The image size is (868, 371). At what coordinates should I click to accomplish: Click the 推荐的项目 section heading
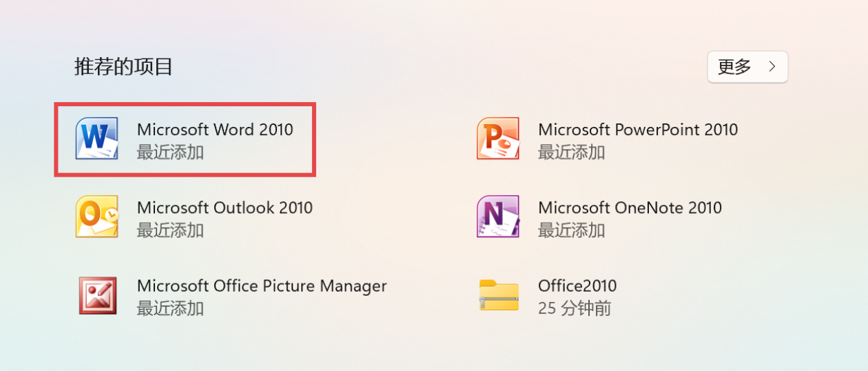point(123,67)
